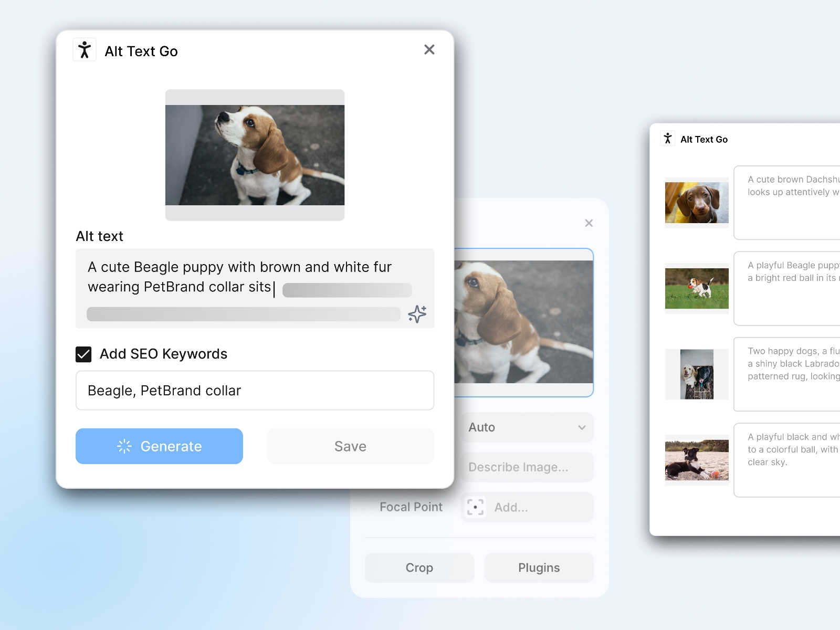Click the Alt Text Go accessibility icon
Screen dimensions: 840x630
85,49
